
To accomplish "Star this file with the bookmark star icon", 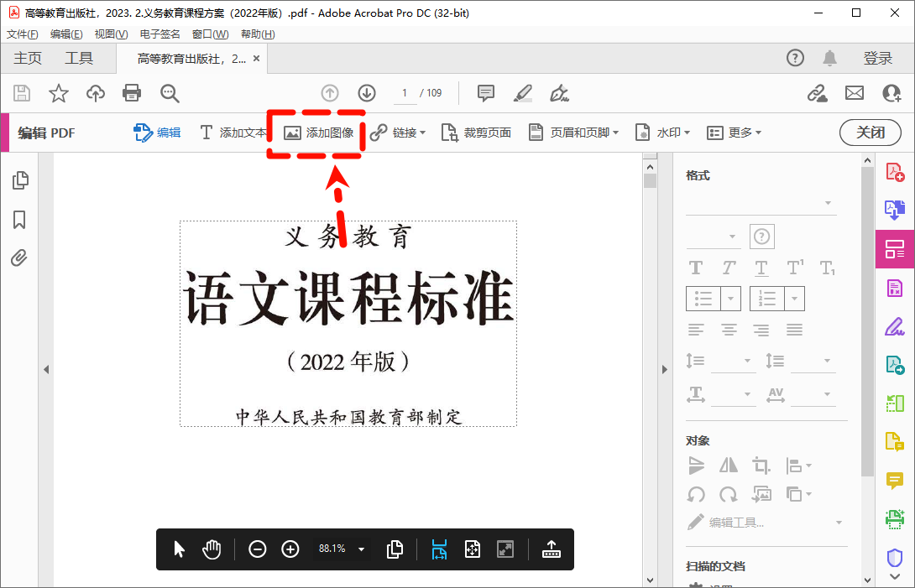I will point(59,93).
